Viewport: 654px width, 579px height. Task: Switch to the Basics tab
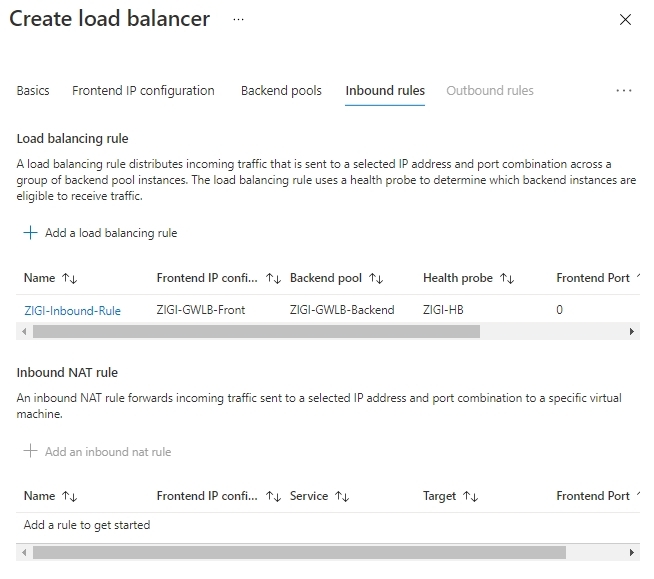(33, 91)
